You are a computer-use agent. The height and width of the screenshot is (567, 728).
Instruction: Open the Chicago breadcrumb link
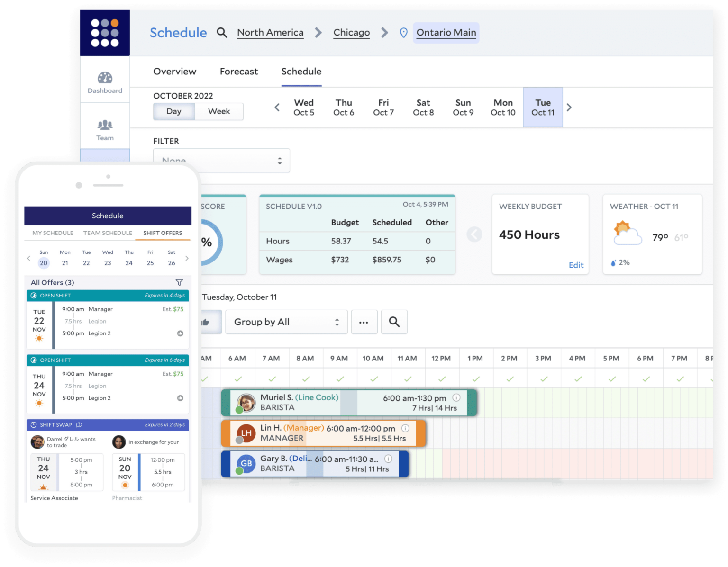(351, 33)
